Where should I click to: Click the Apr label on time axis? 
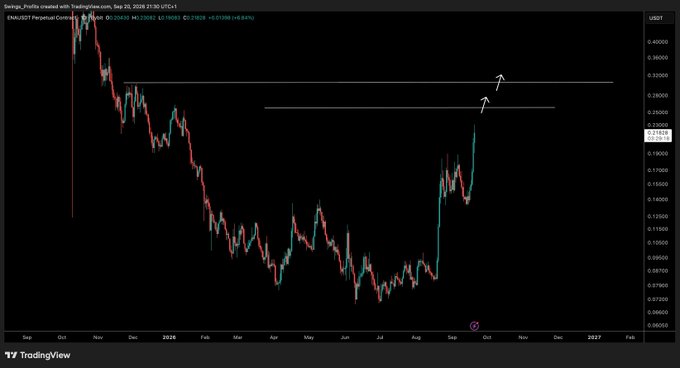click(x=274, y=337)
